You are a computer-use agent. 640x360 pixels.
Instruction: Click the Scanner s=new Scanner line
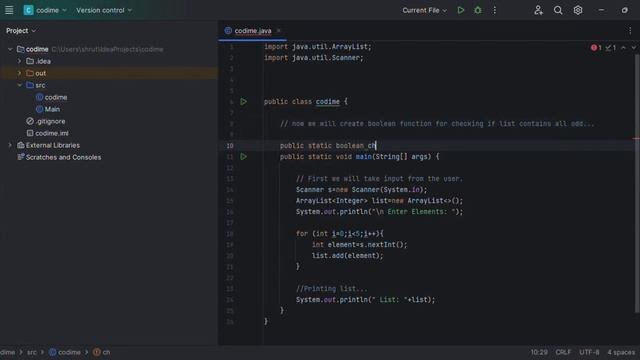coord(361,190)
